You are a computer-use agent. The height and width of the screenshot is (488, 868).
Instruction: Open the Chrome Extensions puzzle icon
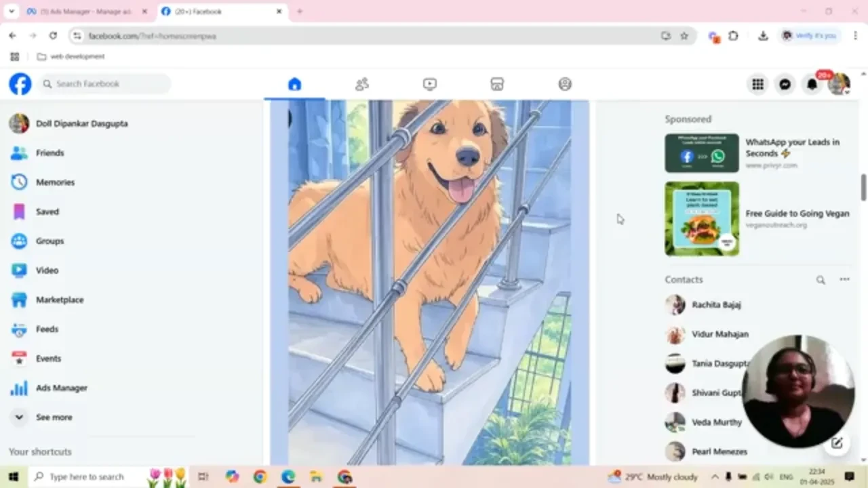733,36
